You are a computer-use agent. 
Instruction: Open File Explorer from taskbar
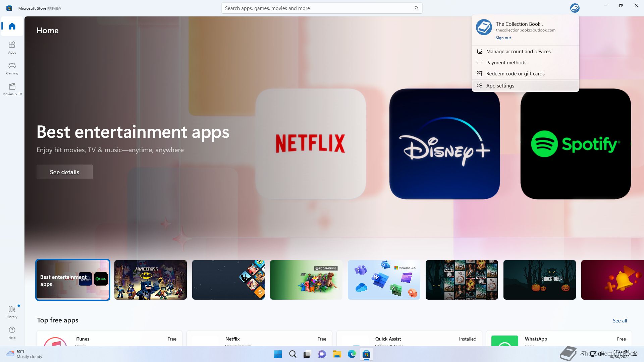coord(337,354)
